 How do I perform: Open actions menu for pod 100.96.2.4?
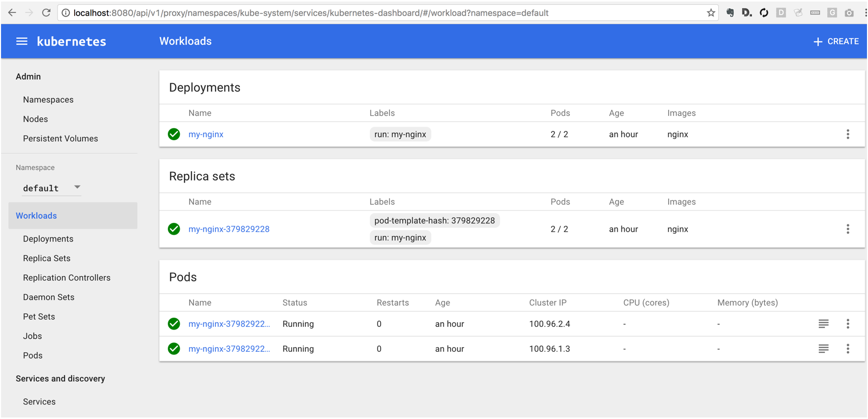pyautogui.click(x=848, y=324)
